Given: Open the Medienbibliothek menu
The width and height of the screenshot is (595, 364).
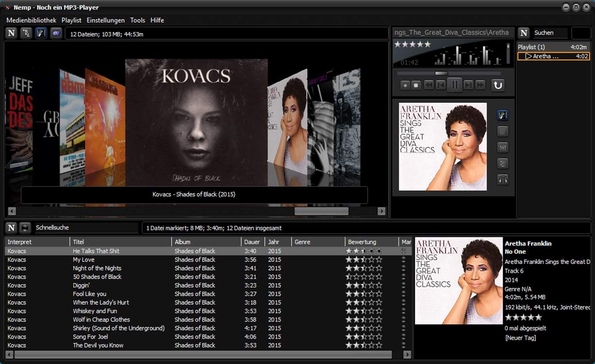Looking at the screenshot, I should [x=32, y=20].
